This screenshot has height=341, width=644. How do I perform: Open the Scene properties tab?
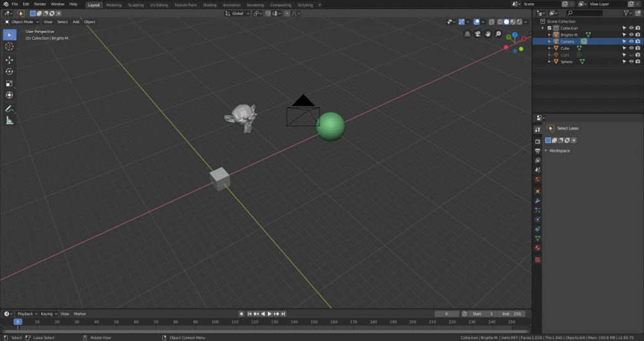[538, 170]
